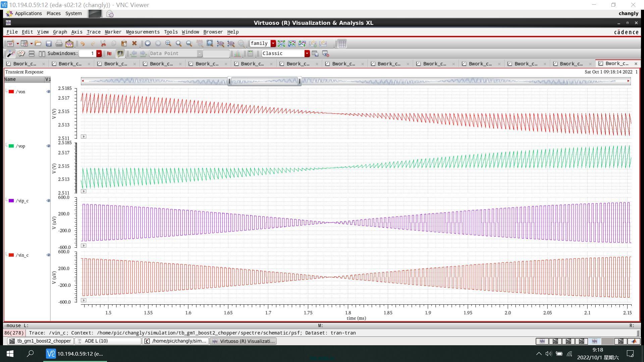Toggle visibility eye of /von trace
The width and height of the screenshot is (644, 362).
point(48,92)
